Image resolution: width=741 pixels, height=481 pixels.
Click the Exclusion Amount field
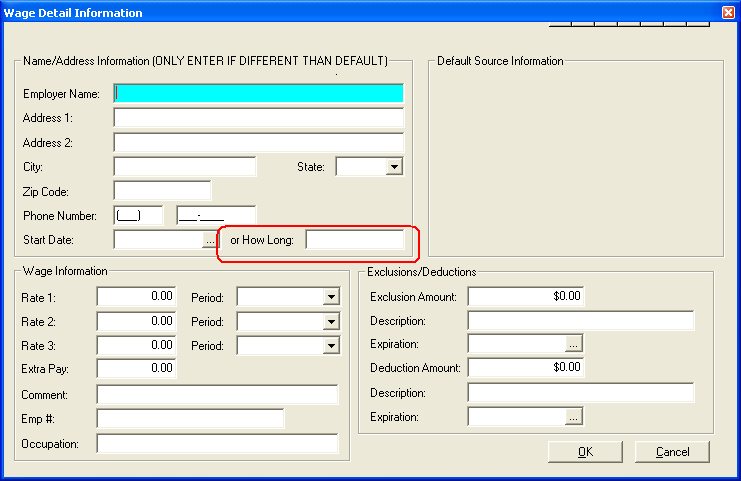pyautogui.click(x=525, y=296)
